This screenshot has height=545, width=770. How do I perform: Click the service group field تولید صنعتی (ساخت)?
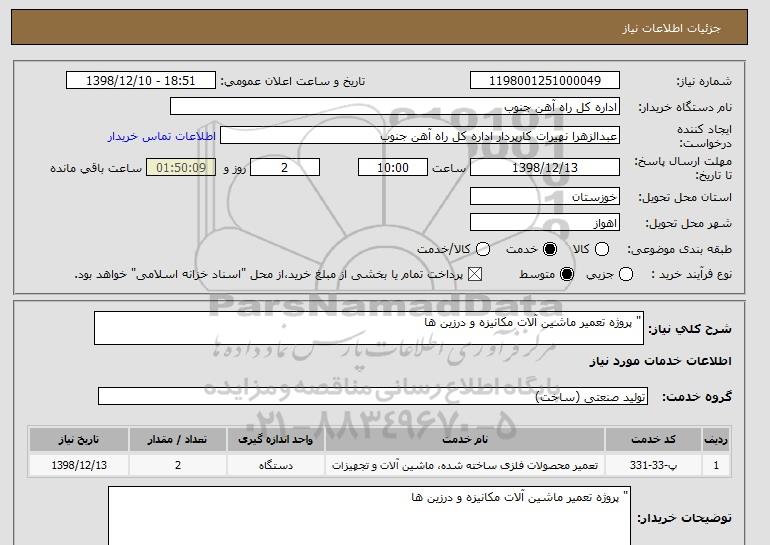pyautogui.click(x=373, y=396)
